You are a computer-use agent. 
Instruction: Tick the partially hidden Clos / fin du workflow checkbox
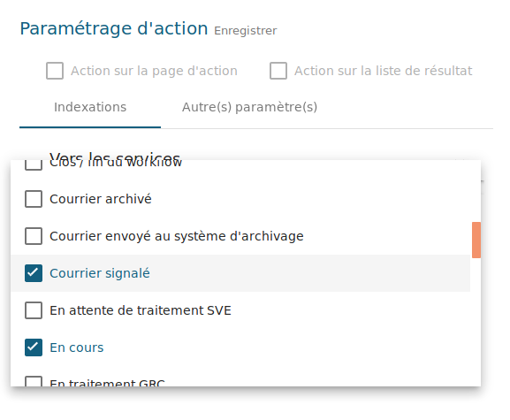34,165
